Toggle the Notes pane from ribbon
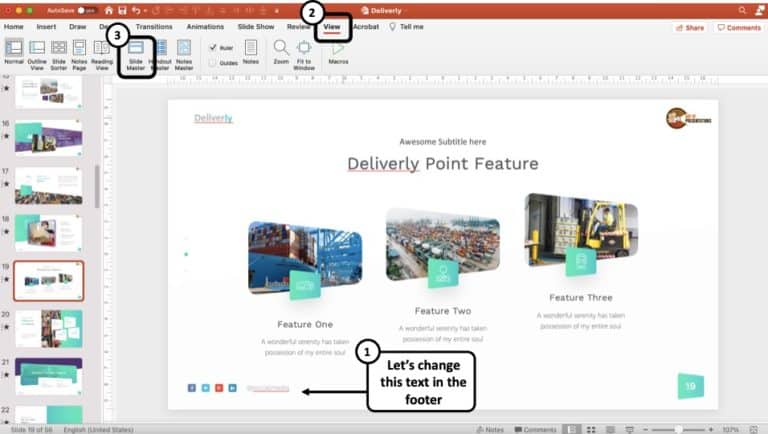Screen dimensions: 768x434 (251, 52)
